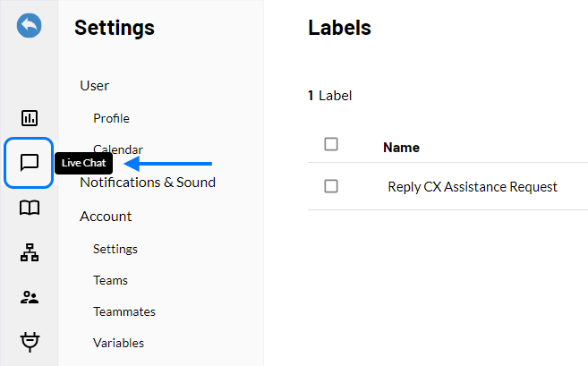Go to Variables settings
The height and width of the screenshot is (366, 588).
[119, 343]
